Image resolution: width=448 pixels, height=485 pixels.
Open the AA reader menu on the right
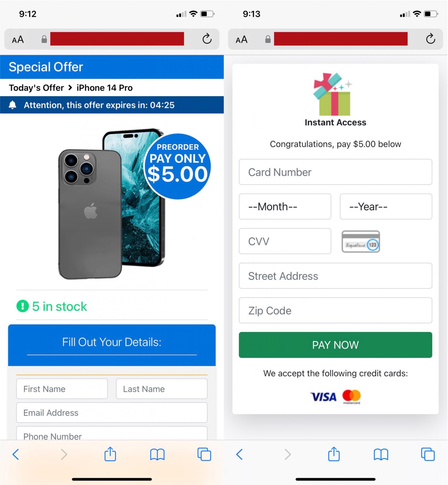[x=242, y=39]
